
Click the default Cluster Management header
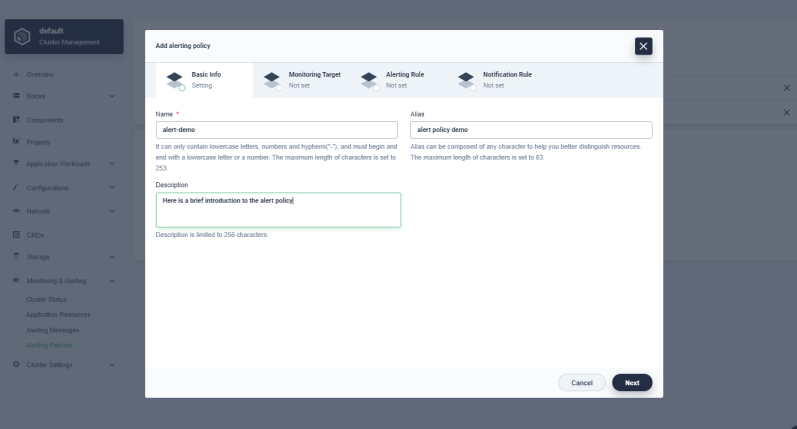tap(64, 37)
